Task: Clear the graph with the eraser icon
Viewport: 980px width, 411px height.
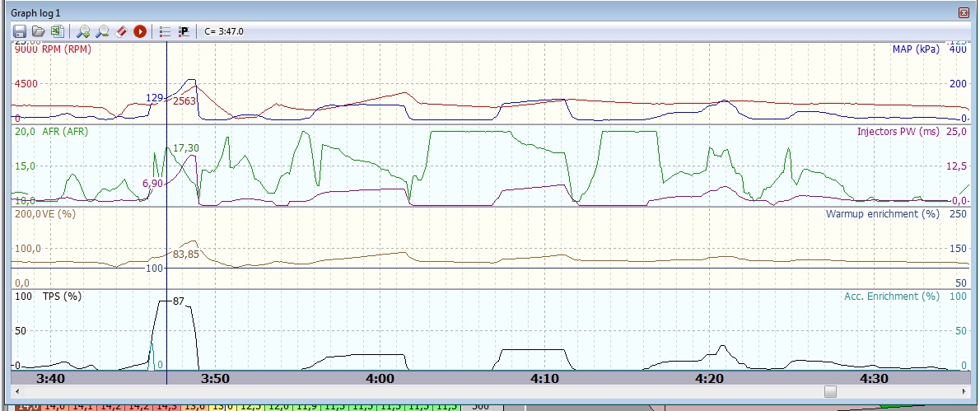Action: (x=121, y=31)
